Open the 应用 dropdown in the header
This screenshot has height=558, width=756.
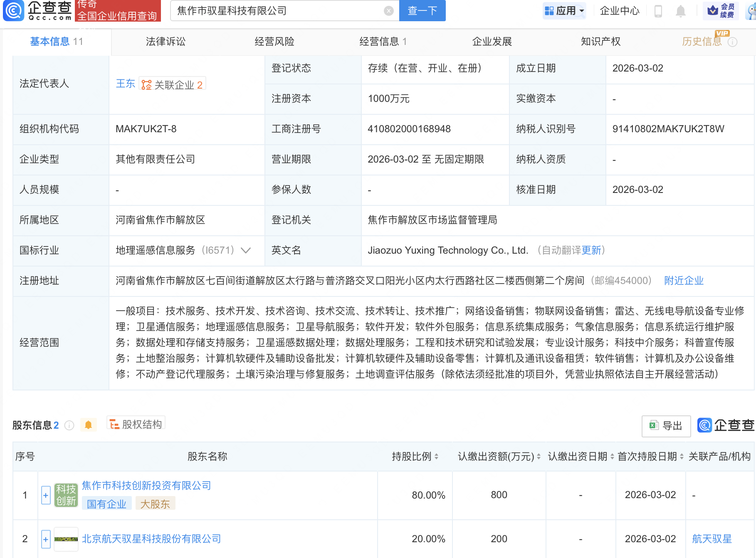click(x=564, y=11)
